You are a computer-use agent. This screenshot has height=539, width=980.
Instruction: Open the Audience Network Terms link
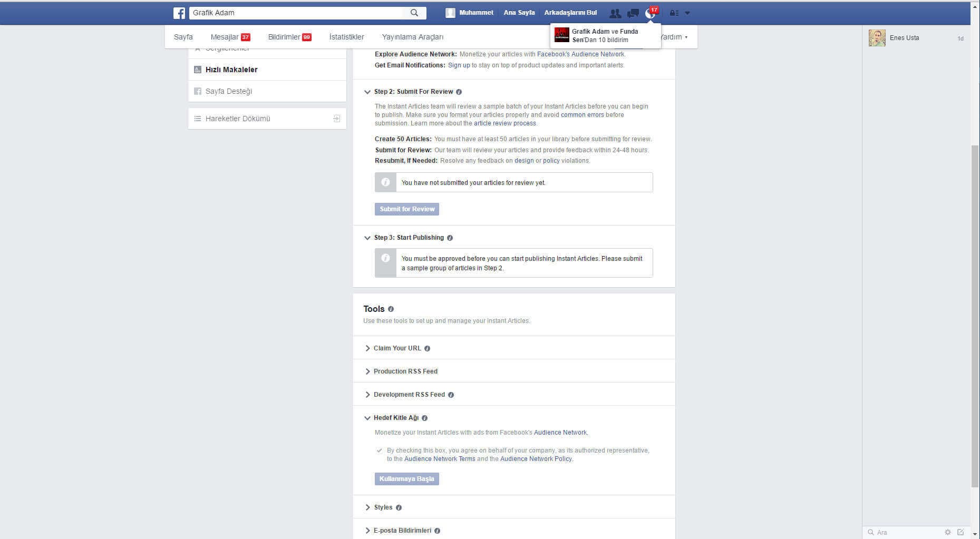440,459
